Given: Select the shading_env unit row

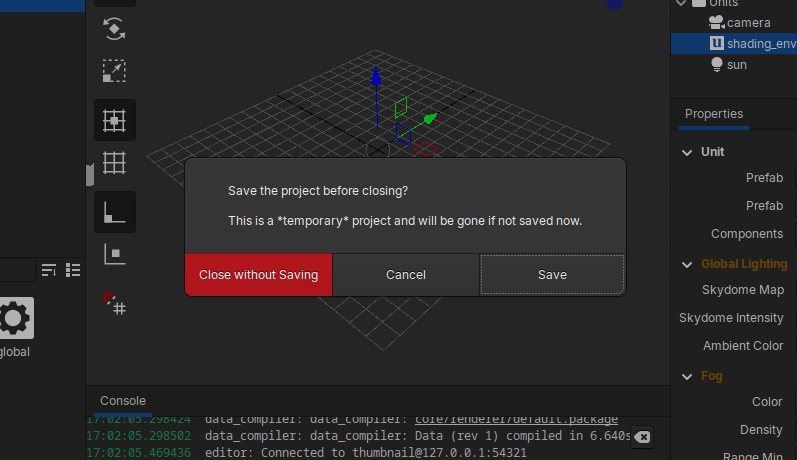Looking at the screenshot, I should click(734, 44).
